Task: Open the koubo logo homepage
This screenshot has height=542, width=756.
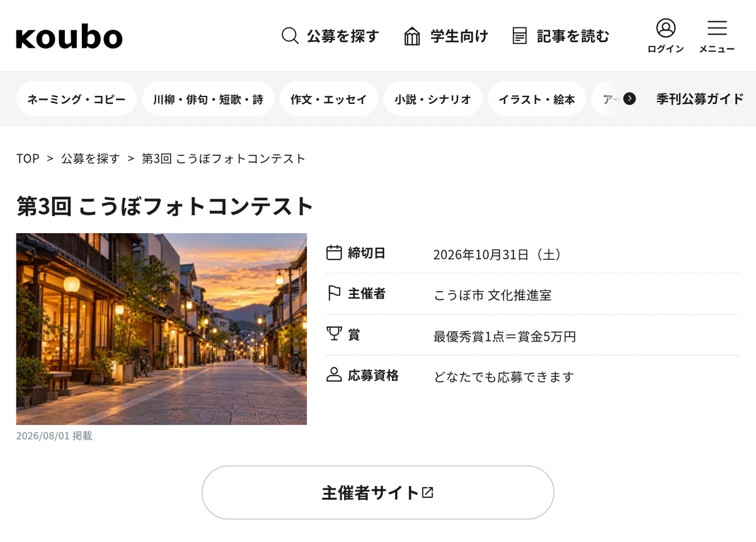Action: click(x=69, y=37)
